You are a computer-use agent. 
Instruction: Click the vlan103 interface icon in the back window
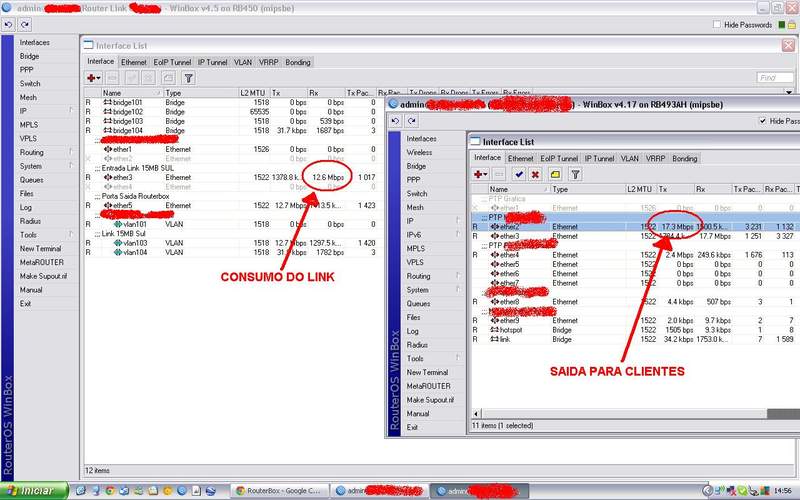coord(118,243)
